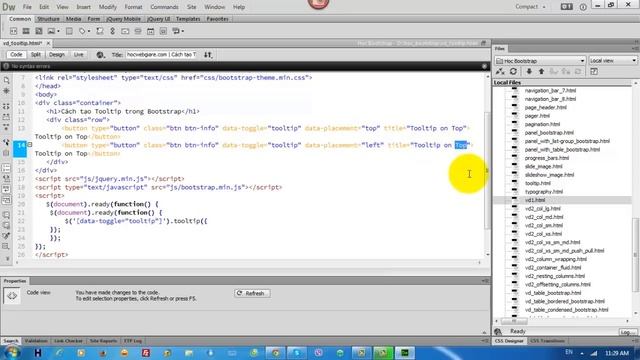The image size is (640, 360).
Task: Insert a Div from the Common toolbar
Action: [x=13, y=31]
